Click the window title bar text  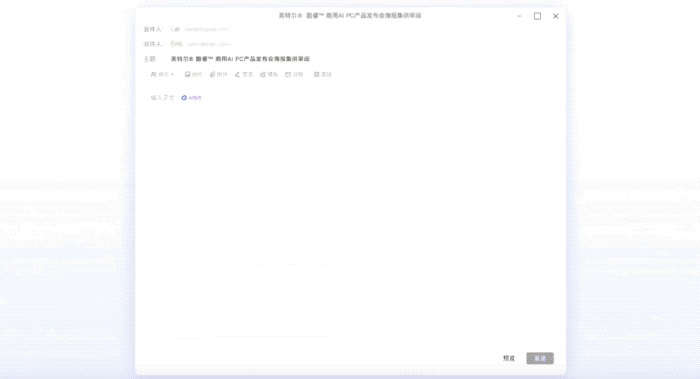(350, 16)
